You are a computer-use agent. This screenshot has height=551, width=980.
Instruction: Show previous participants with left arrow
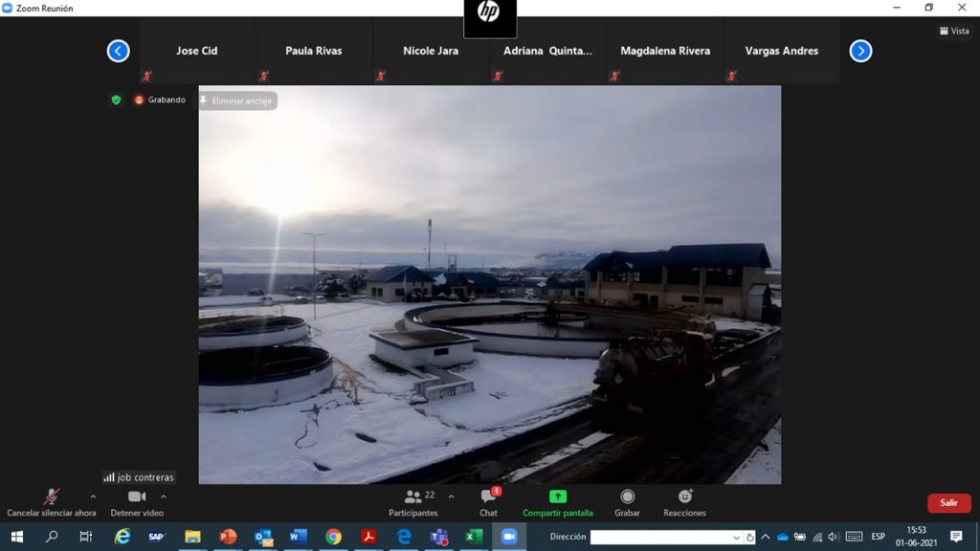[x=118, y=51]
